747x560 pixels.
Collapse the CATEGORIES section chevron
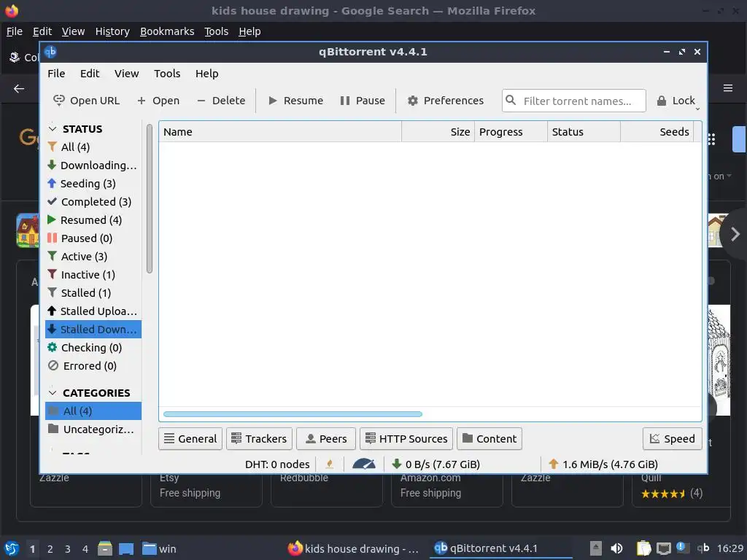click(53, 393)
